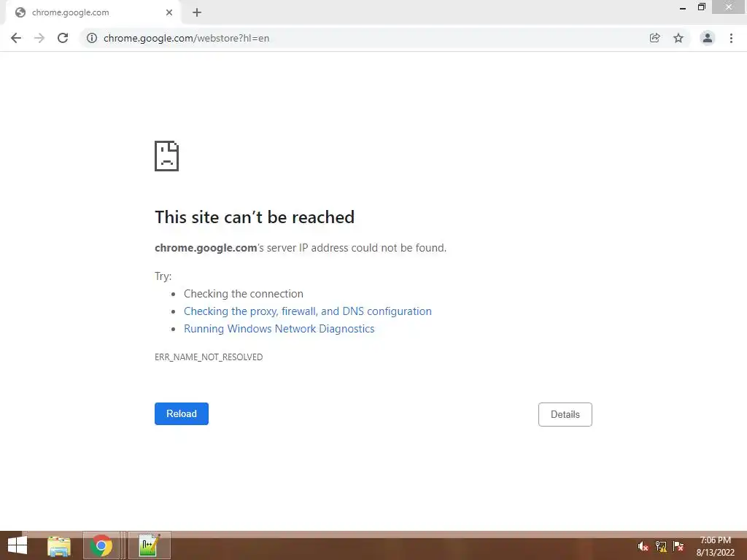Click the 'This site can't be reached' heading
Viewport: 747px width, 560px height.
click(255, 217)
